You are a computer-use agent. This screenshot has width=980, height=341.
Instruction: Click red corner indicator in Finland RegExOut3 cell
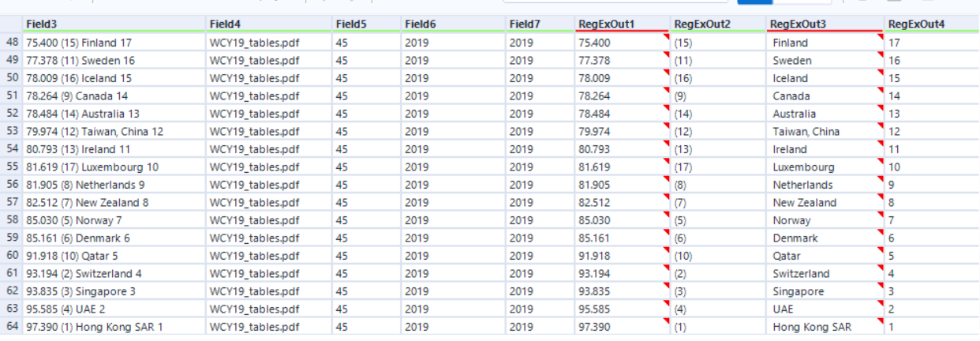pos(880,37)
